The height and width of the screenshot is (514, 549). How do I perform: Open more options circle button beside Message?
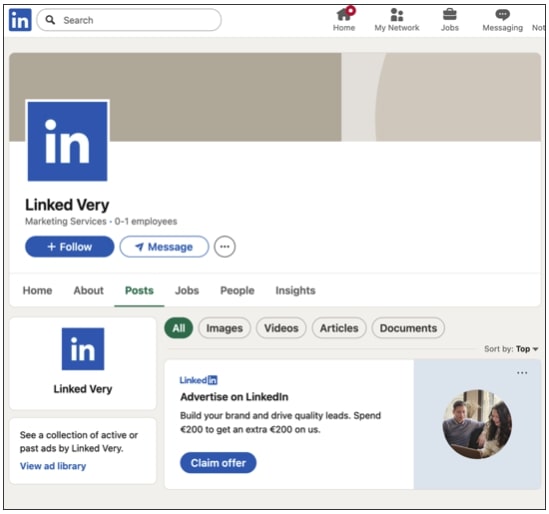(225, 246)
